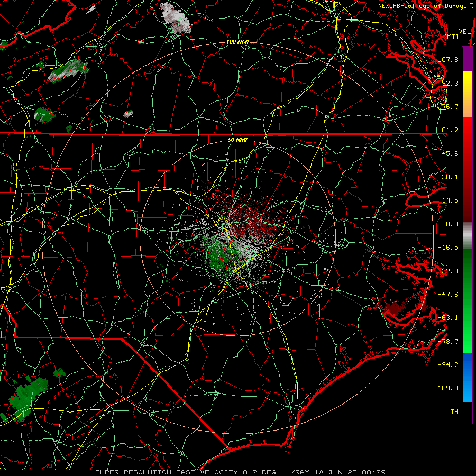
Task: Pick the green segment of color bar
Action: point(467,300)
